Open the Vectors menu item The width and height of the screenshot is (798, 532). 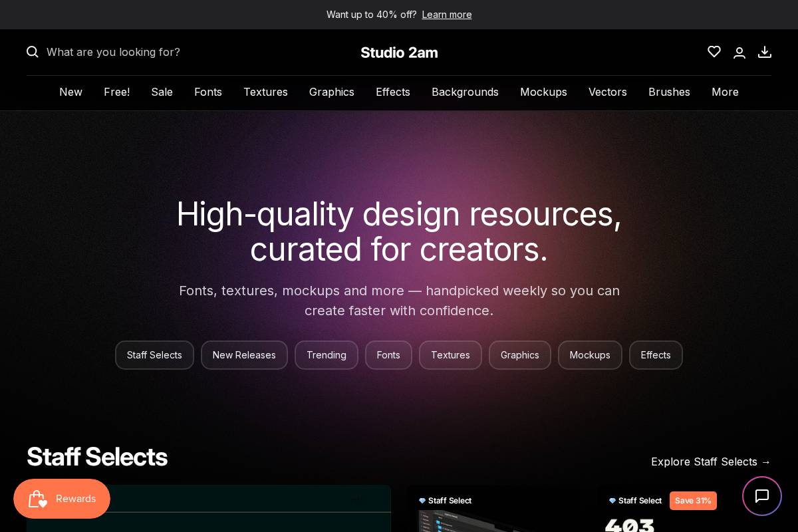tap(608, 92)
